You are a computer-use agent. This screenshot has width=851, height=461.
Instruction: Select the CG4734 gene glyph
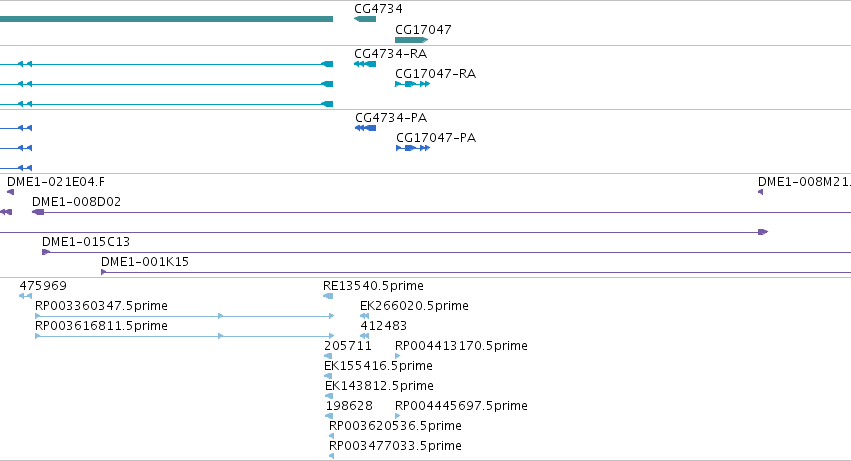(x=365, y=19)
